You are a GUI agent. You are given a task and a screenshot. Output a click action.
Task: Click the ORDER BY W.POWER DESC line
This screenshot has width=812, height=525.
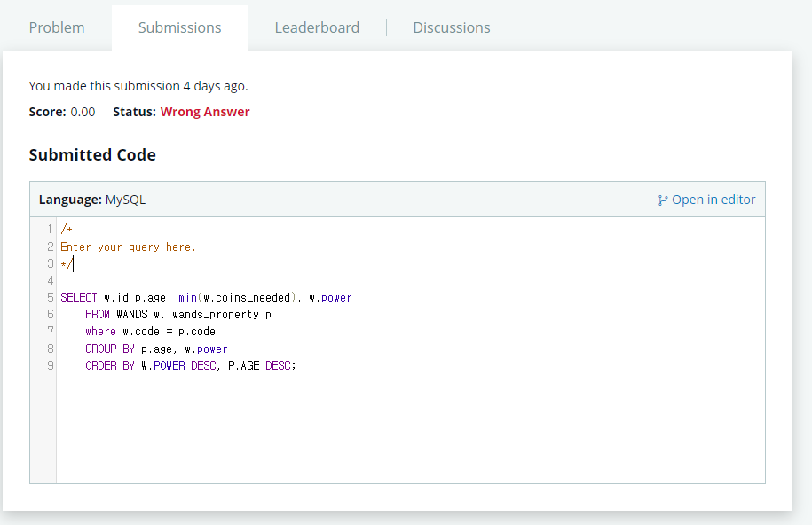point(191,366)
